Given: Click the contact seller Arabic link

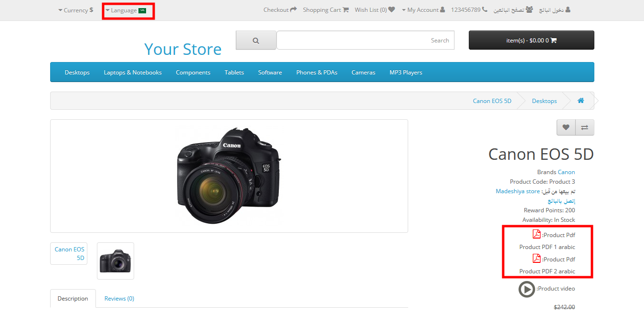Looking at the screenshot, I should 561,201.
